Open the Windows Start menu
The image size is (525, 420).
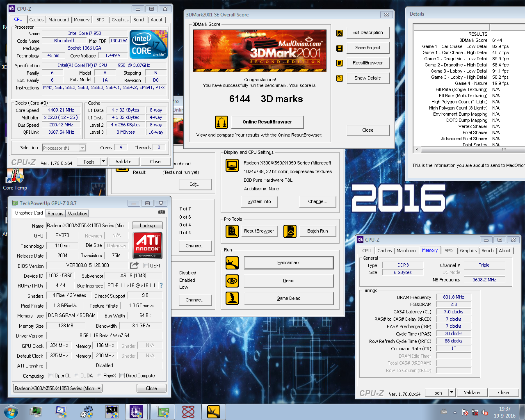pos(11,412)
